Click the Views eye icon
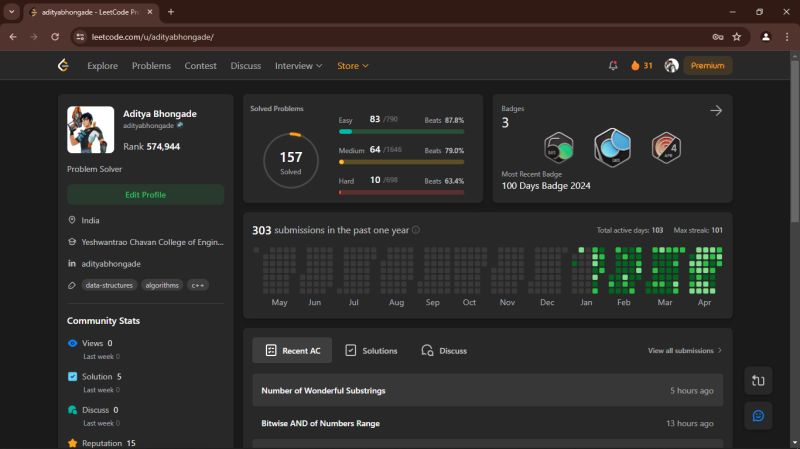This screenshot has height=449, width=800. pyautogui.click(x=72, y=343)
